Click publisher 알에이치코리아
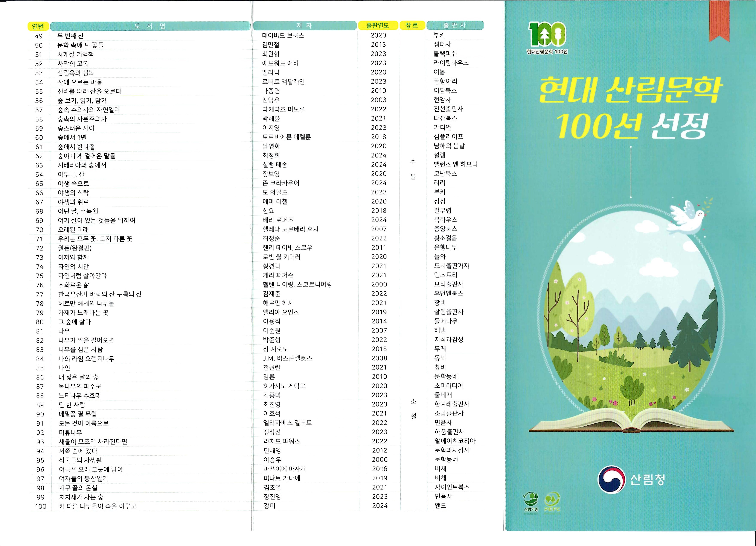 (x=455, y=441)
